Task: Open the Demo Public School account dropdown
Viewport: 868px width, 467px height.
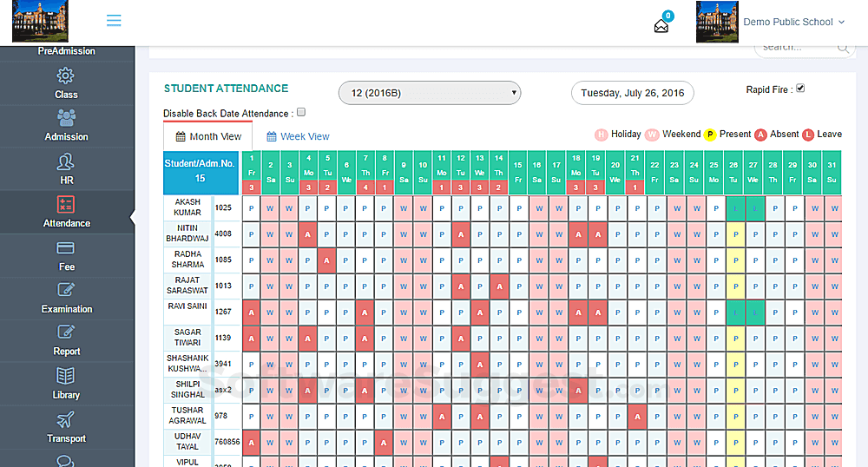Action: click(794, 22)
